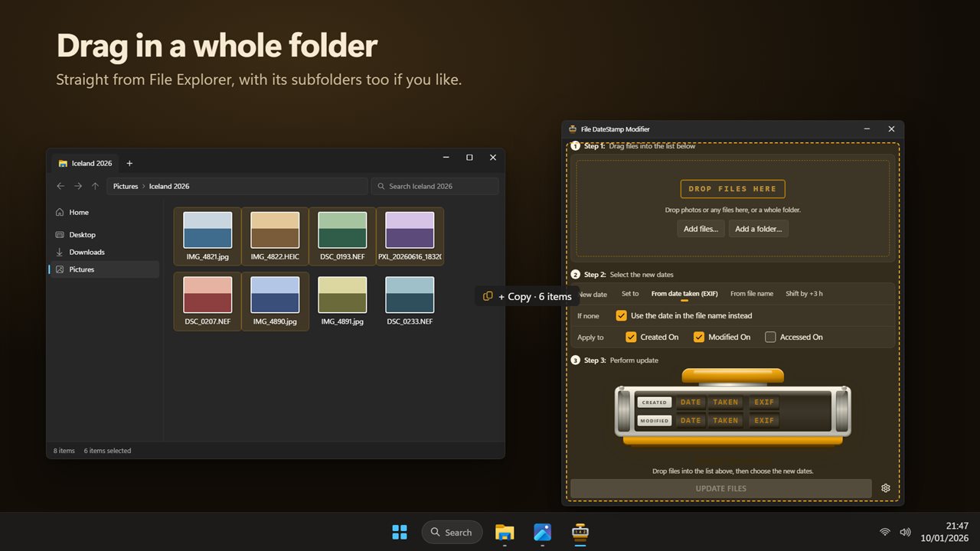The image size is (980, 551).
Task: Open Windows Start menu
Action: tap(400, 532)
